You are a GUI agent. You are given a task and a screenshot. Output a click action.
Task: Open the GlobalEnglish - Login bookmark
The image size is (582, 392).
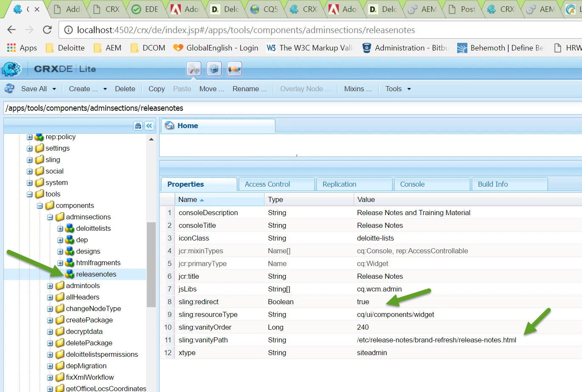click(216, 48)
